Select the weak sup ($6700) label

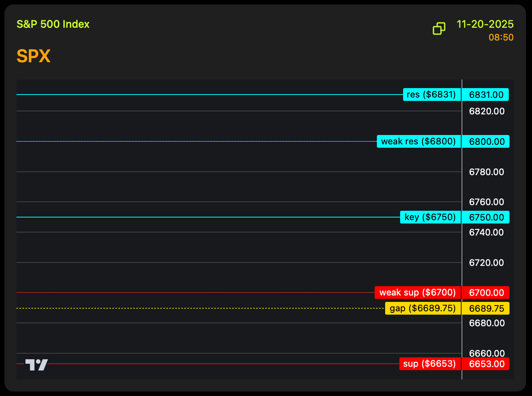tap(417, 292)
